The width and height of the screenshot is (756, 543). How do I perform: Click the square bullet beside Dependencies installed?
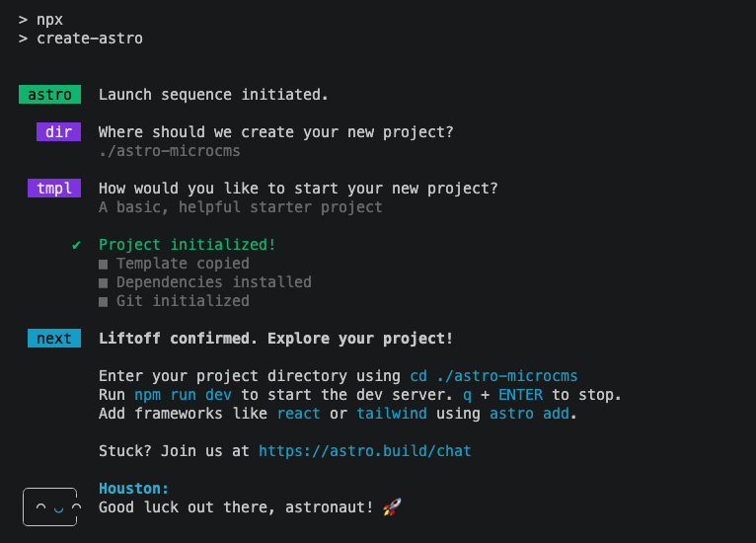[104, 283]
